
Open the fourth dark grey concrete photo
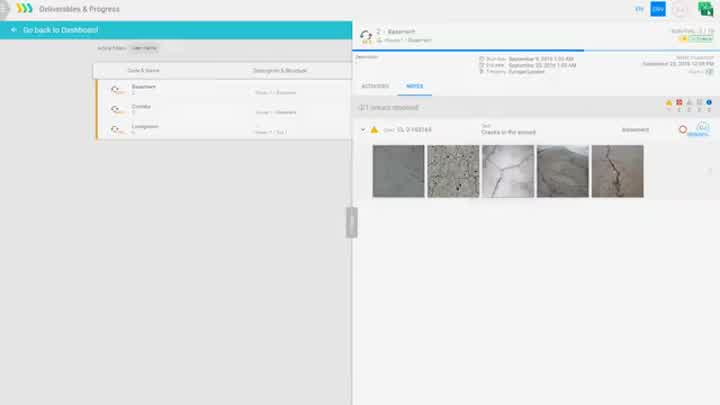tap(562, 171)
